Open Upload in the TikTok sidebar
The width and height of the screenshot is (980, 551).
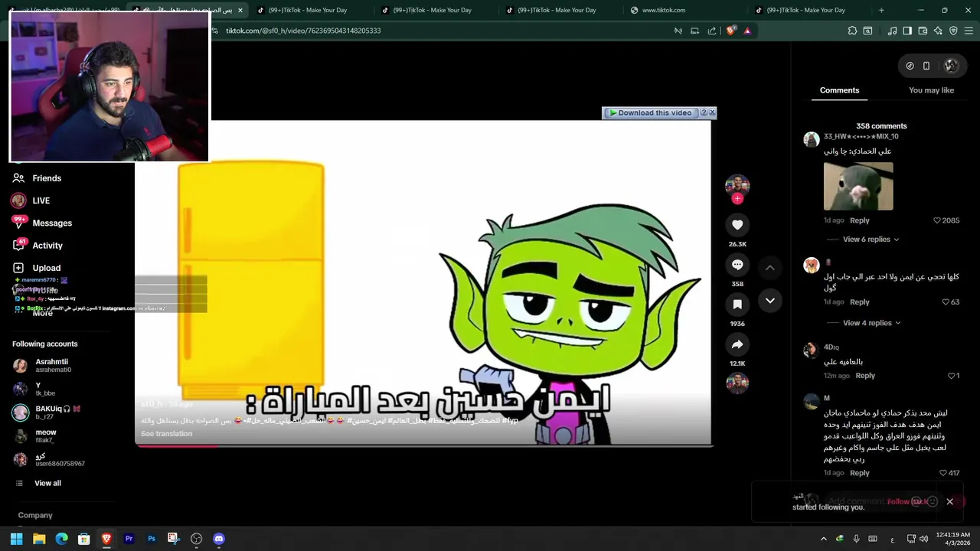[46, 268]
